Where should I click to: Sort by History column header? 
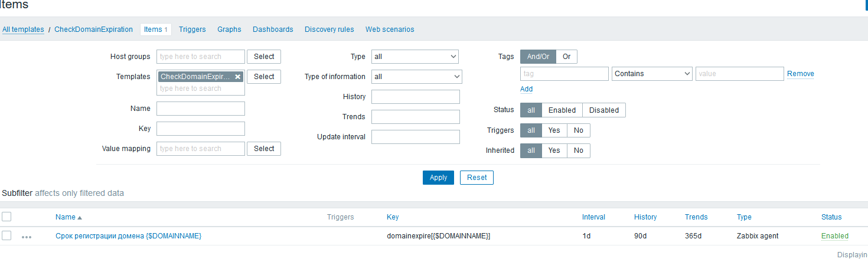(x=645, y=217)
